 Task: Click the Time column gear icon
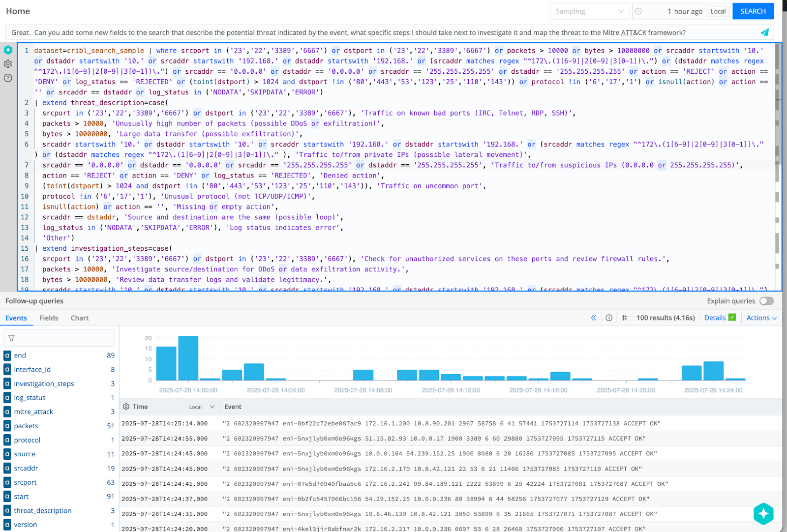click(126, 407)
